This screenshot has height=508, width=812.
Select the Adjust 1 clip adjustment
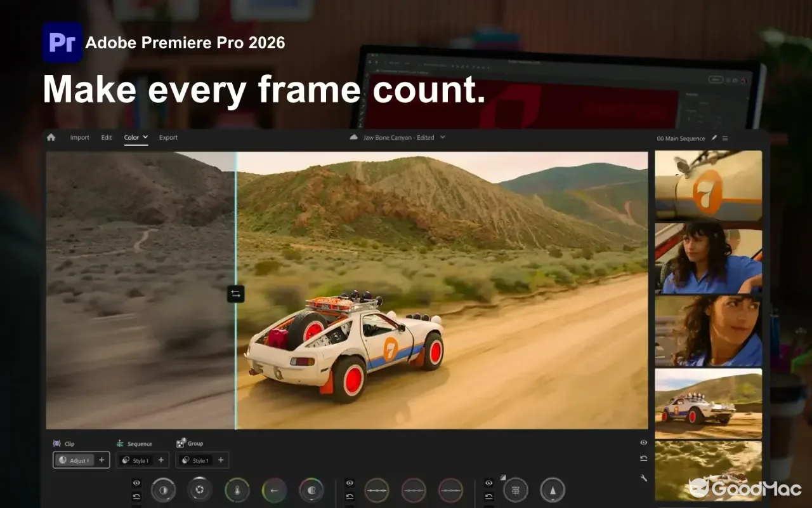74,460
